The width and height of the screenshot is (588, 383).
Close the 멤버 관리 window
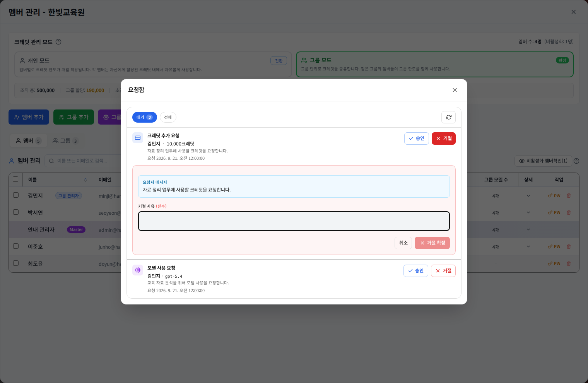[573, 12]
